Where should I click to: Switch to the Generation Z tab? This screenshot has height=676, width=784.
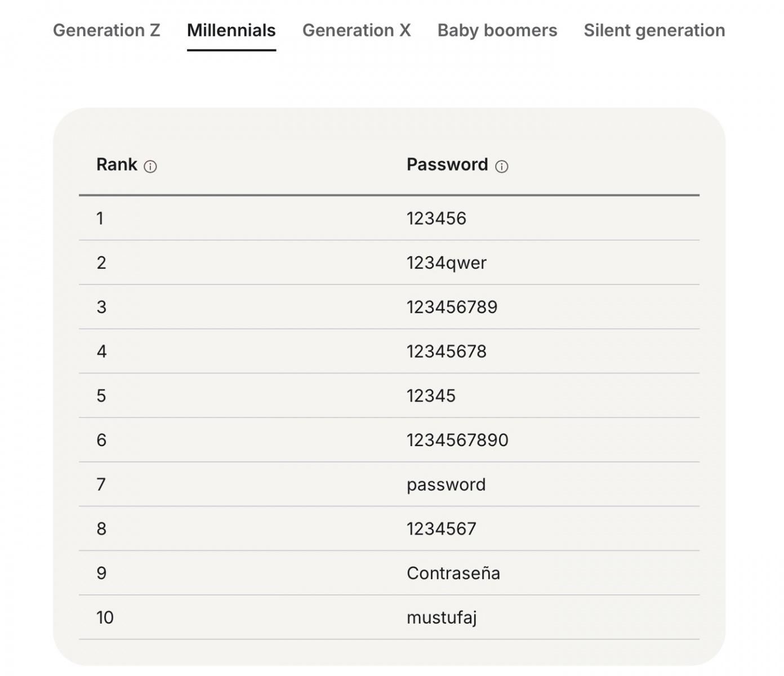click(x=106, y=30)
